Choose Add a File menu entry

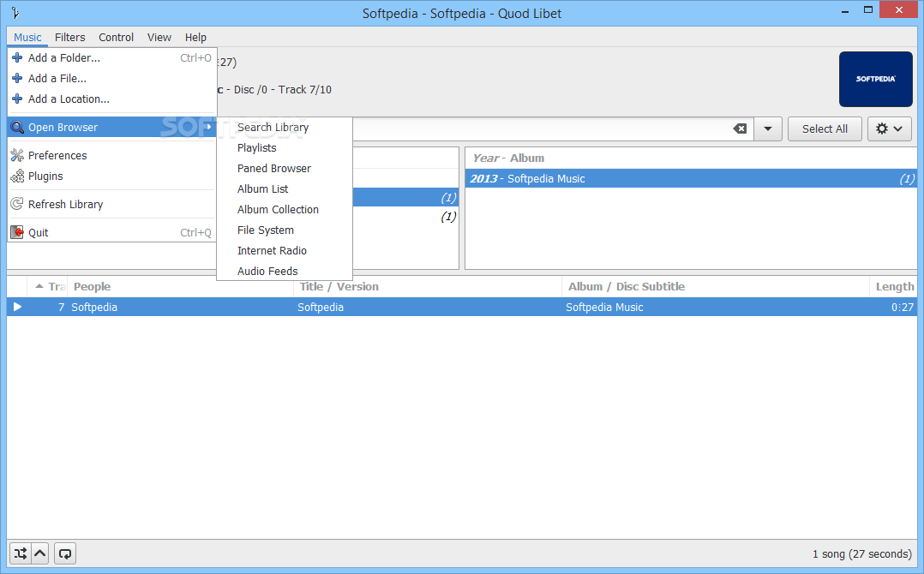tap(112, 78)
